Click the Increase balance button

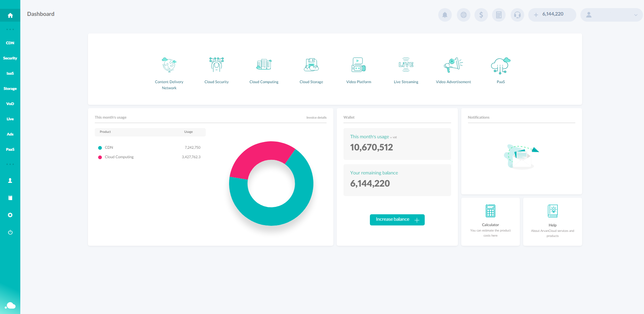(x=397, y=220)
